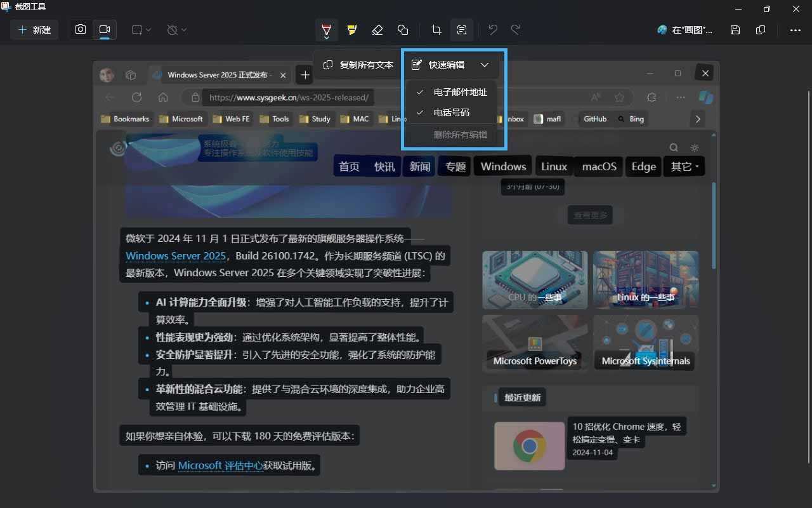Save the current screenshot

coord(735,30)
